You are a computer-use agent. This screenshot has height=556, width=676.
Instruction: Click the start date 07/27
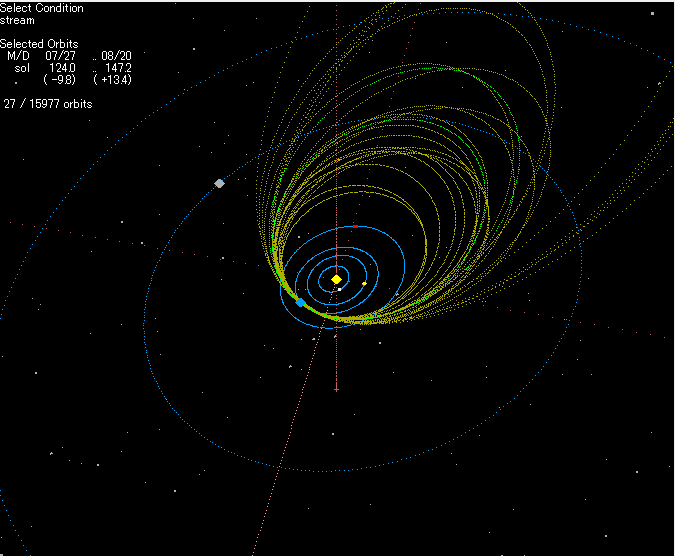61,56
